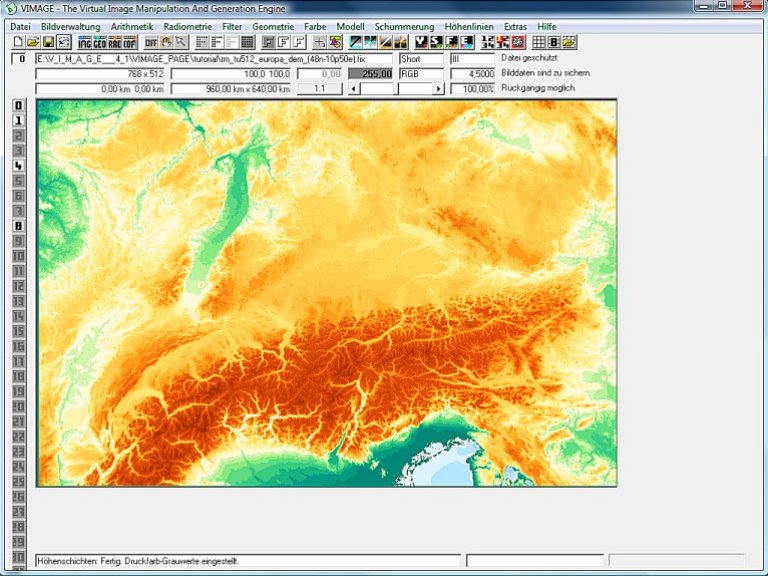This screenshot has height=576, width=768.
Task: Click the open folder icon
Action: 32,42
